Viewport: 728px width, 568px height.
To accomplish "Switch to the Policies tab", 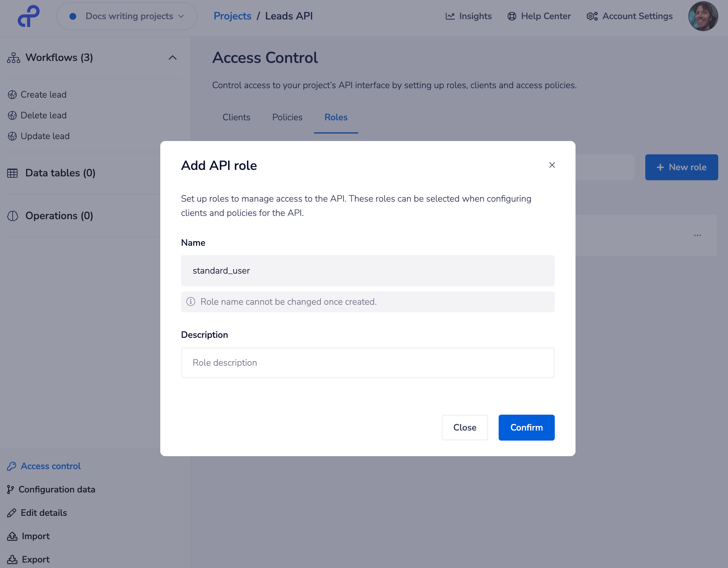I will point(287,117).
